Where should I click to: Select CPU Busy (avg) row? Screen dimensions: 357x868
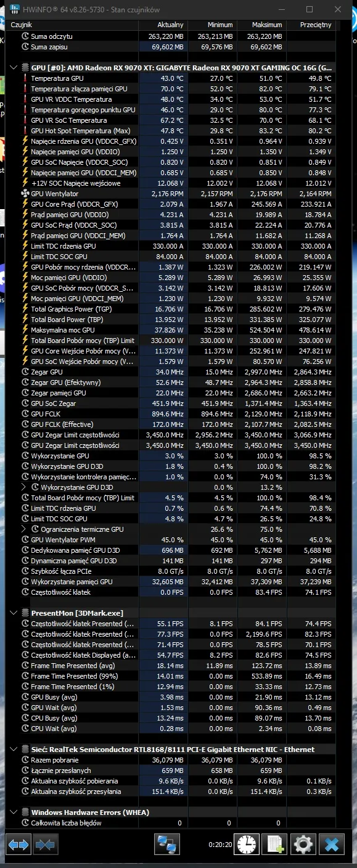(171, 718)
